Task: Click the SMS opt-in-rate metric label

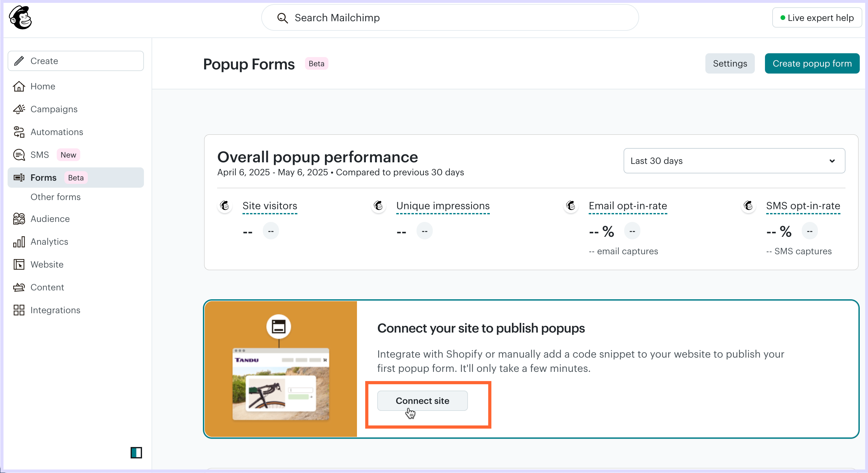Action: 803,205
